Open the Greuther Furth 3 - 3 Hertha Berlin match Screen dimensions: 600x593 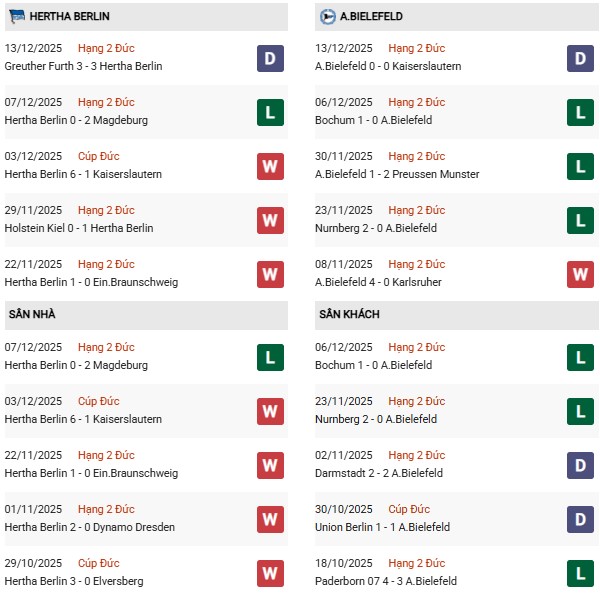[83, 66]
